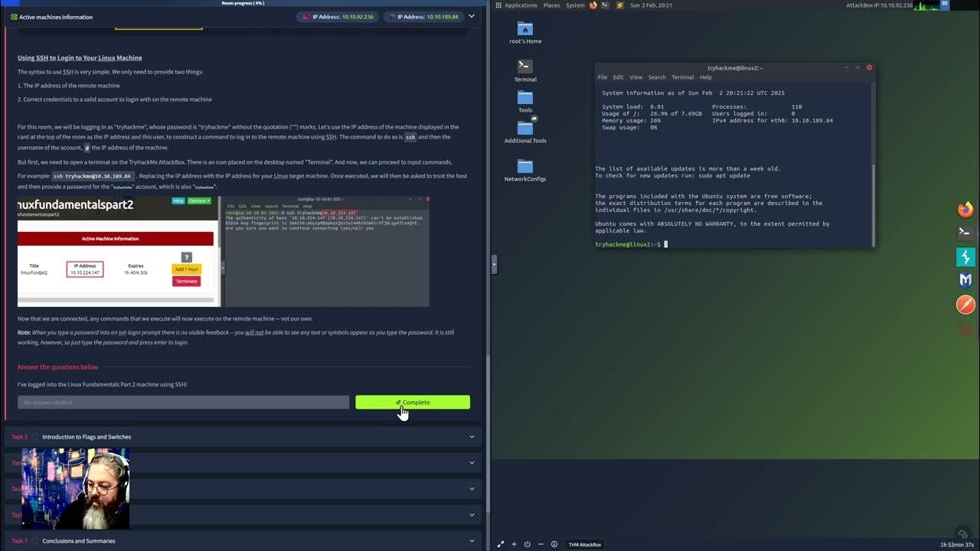The width and height of the screenshot is (980, 551).
Task: Collapse the Active machines information panel
Action: click(471, 16)
